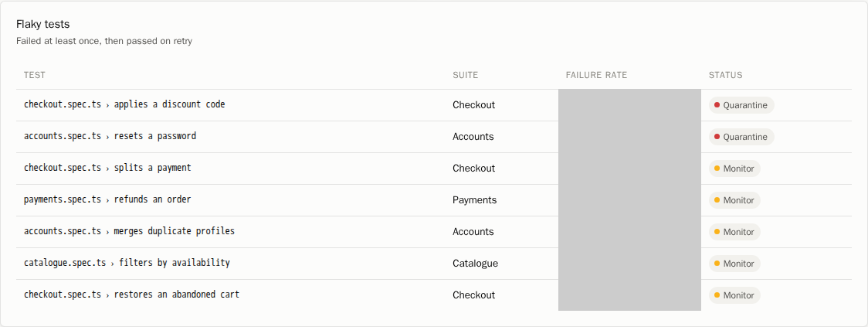Select checkout.spec.ts splits a payment test
The height and width of the screenshot is (327, 868).
pyautogui.click(x=107, y=168)
